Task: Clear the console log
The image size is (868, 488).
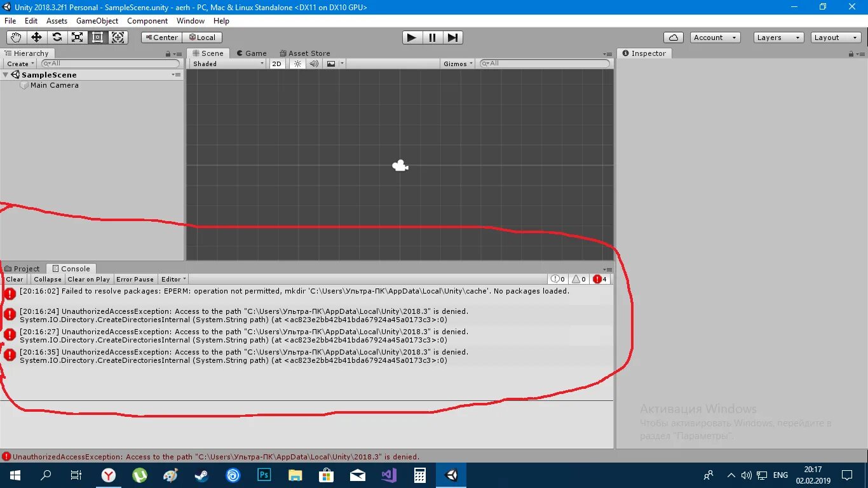Action: coord(15,279)
